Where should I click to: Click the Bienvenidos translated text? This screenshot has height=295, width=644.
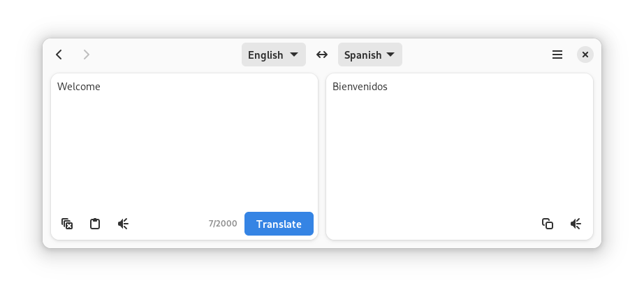[360, 87]
